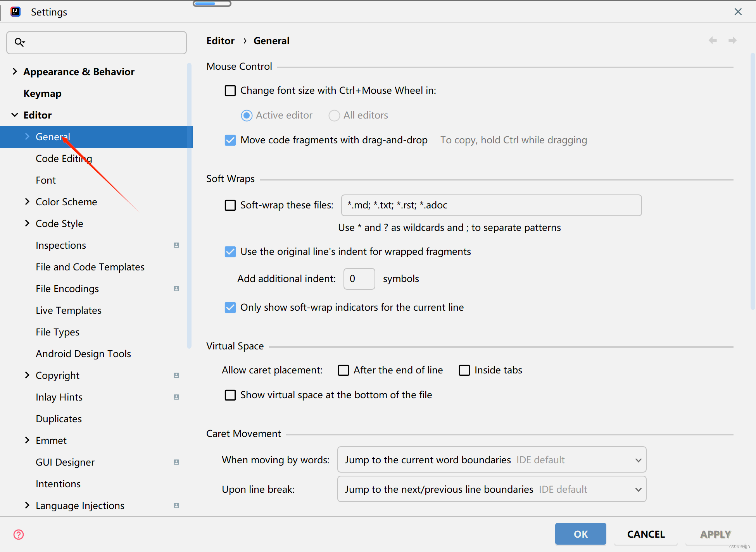Open the Keymap settings page
This screenshot has height=552, width=756.
(42, 93)
